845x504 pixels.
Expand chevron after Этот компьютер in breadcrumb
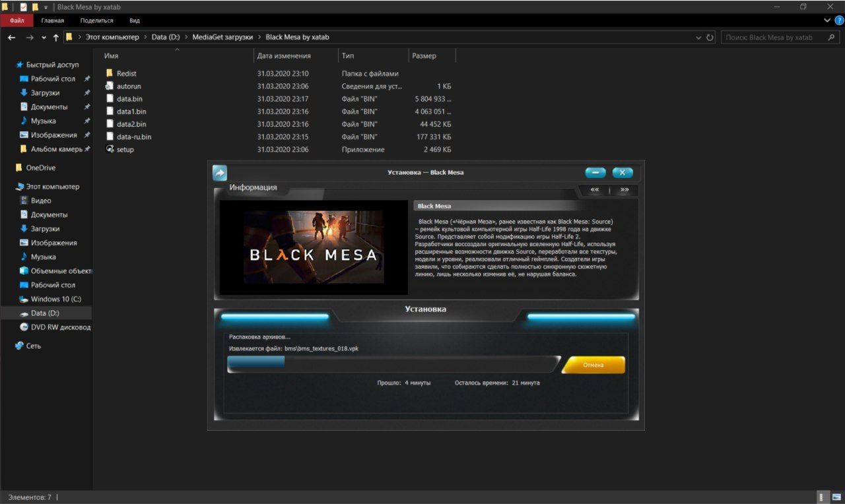pyautogui.click(x=145, y=38)
